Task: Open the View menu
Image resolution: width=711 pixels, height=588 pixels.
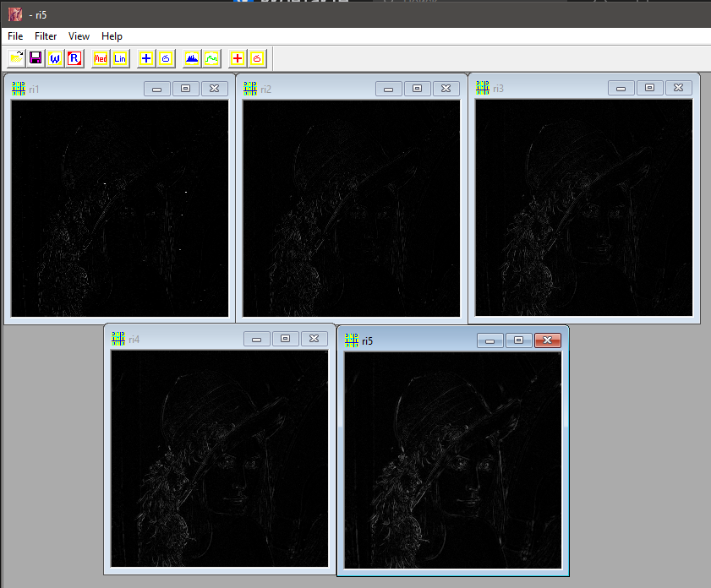Action: click(x=79, y=36)
